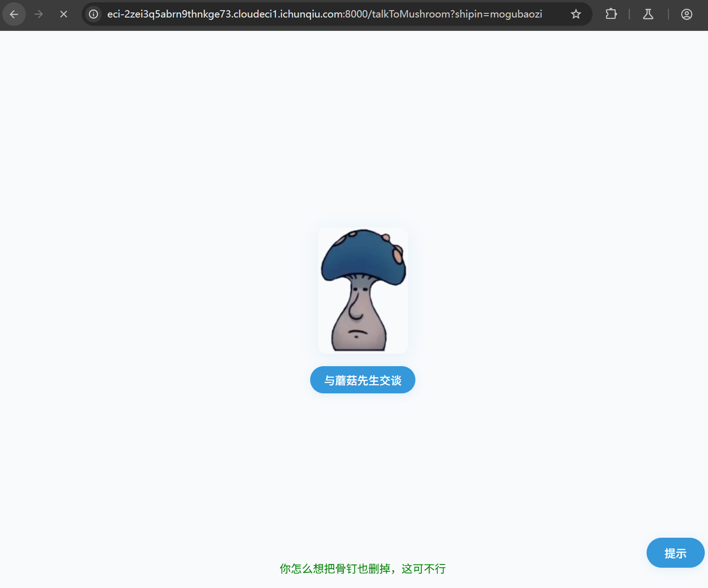Click the large pink spot on mushroom cap
This screenshot has width=708, height=588.
tap(397, 255)
